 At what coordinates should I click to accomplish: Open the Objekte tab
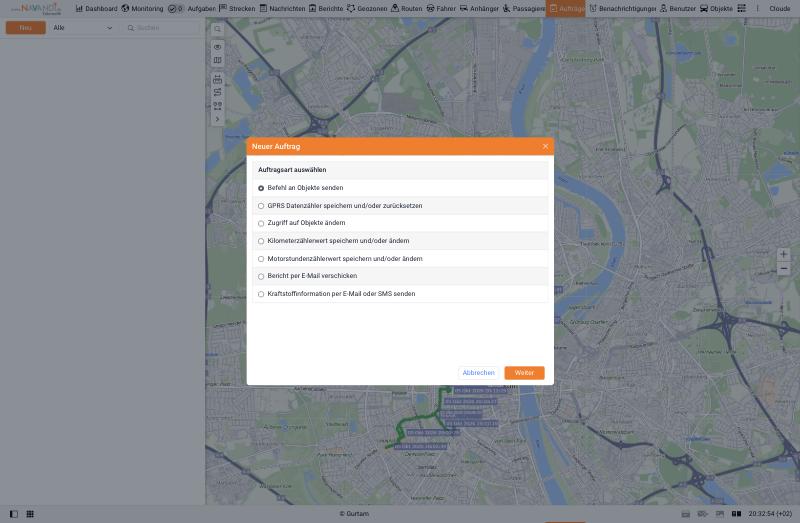(x=716, y=9)
